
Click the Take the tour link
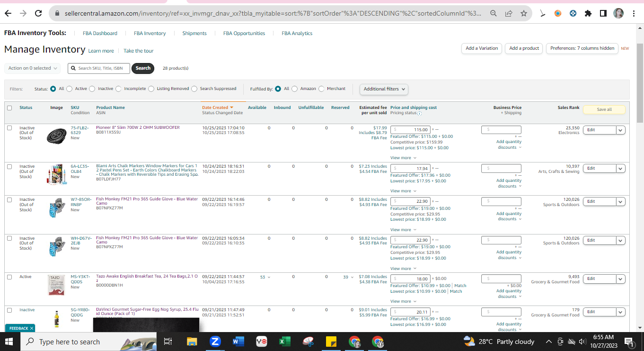pos(139,51)
